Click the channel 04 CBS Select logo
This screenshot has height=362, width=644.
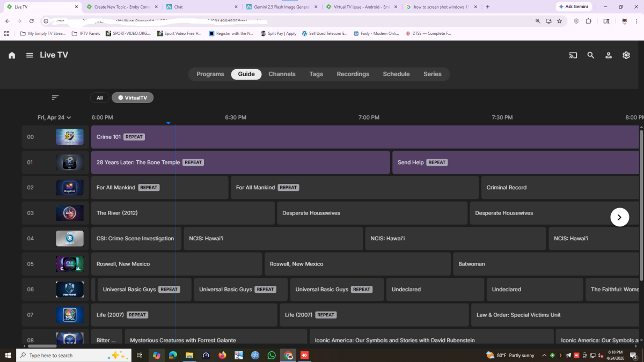click(70, 239)
